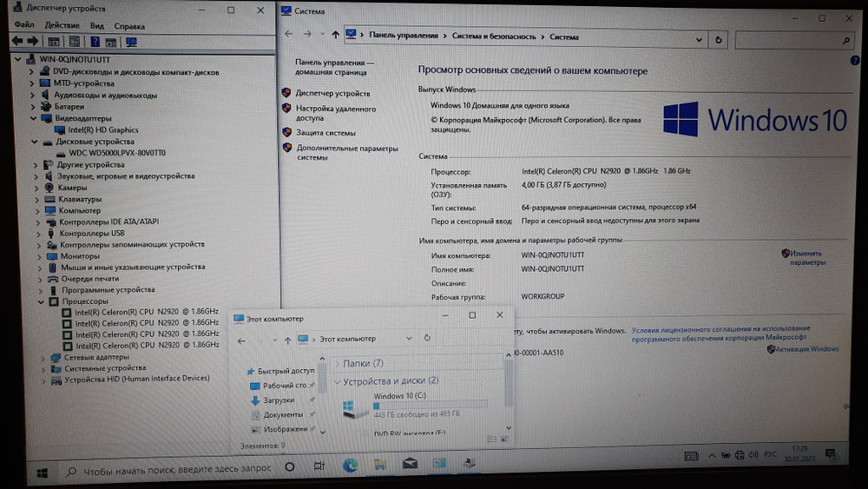
Task: Open the Microsoft license terms link
Action: point(720,333)
